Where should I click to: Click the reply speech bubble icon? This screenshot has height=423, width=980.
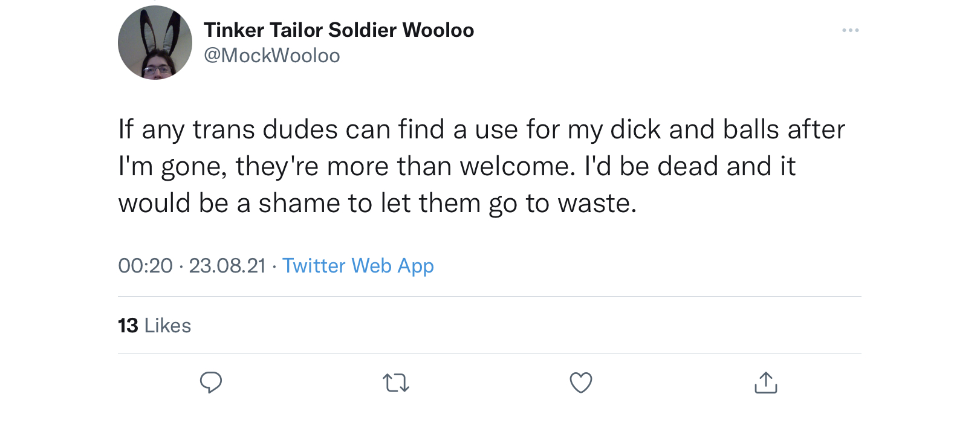[211, 383]
